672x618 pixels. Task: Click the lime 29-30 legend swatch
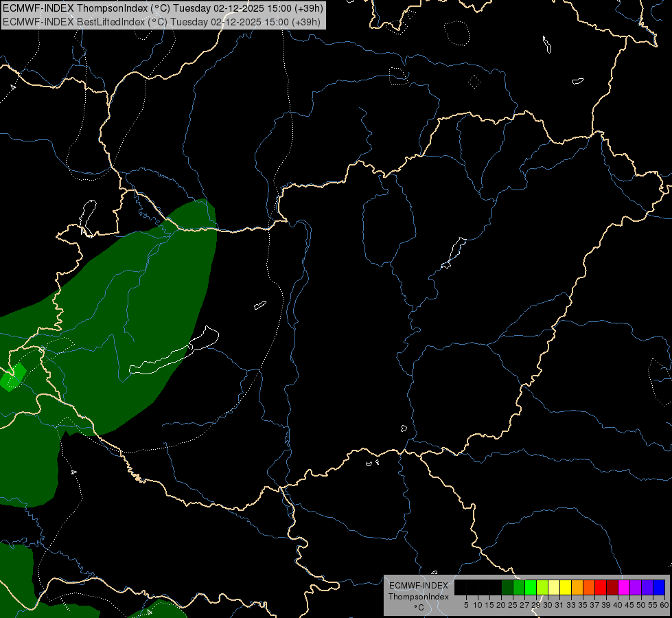pyautogui.click(x=542, y=587)
